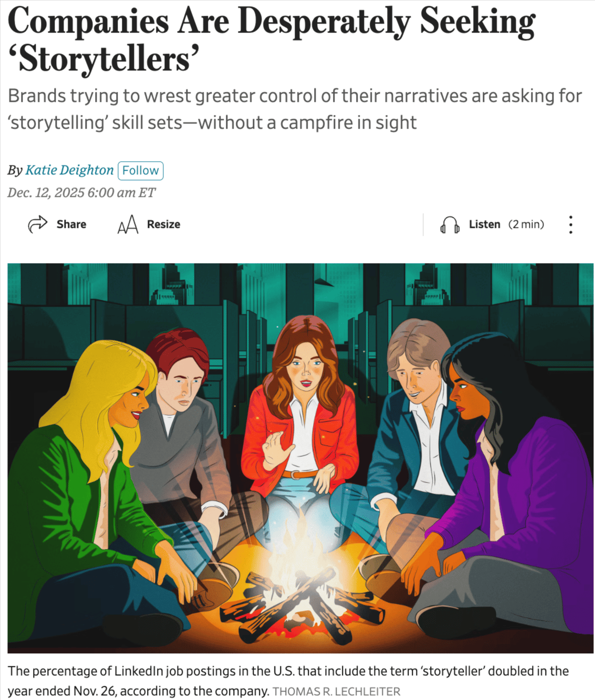
Task: Click the (2 min) listen duration
Action: click(526, 224)
